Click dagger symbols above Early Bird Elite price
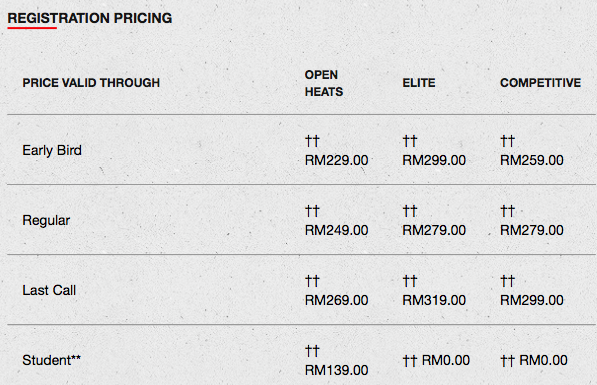Screen dimensions: 597x385 coord(410,141)
